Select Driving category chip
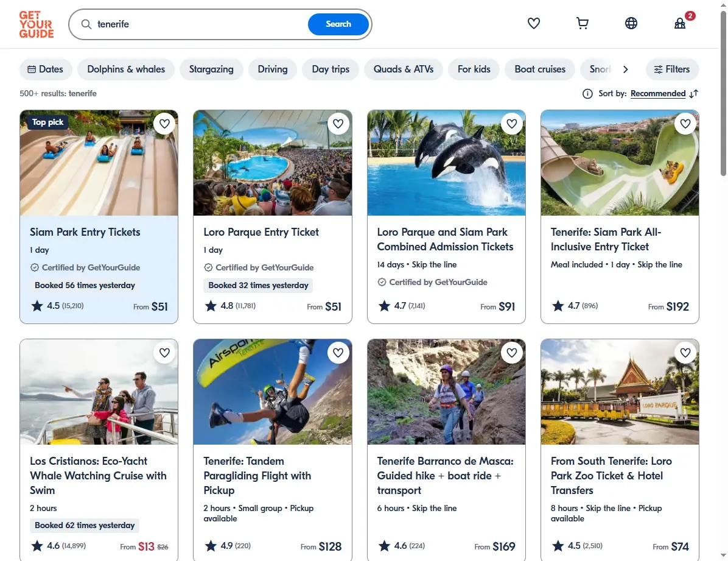The image size is (728, 561). [x=273, y=69]
